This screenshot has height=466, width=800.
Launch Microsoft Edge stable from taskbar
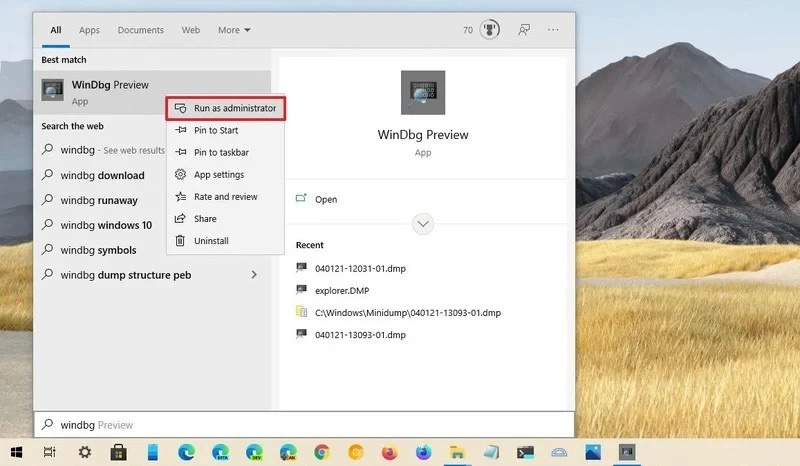pyautogui.click(x=186, y=452)
